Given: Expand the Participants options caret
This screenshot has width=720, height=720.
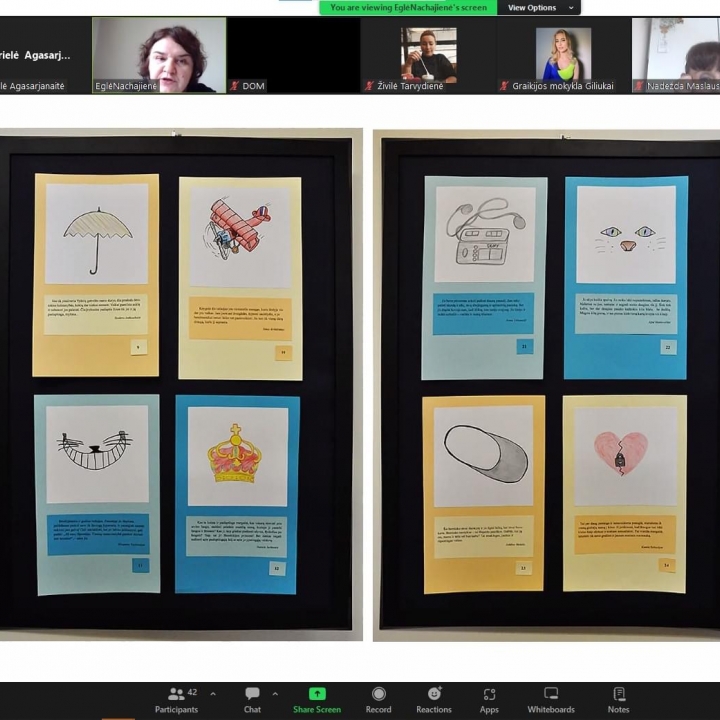Looking at the screenshot, I should [x=213, y=694].
